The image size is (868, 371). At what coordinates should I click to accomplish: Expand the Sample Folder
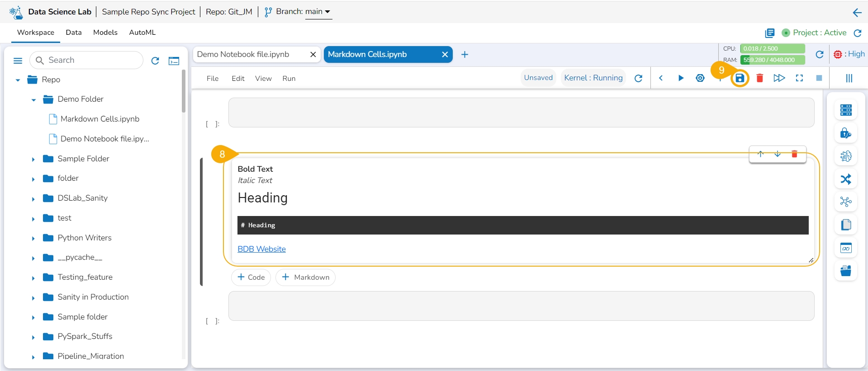pyautogui.click(x=33, y=159)
